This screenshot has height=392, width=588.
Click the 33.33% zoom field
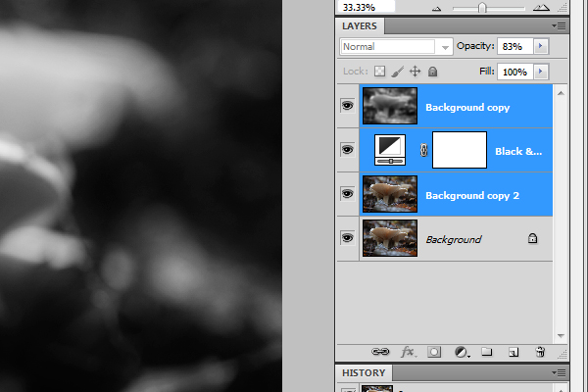click(366, 7)
